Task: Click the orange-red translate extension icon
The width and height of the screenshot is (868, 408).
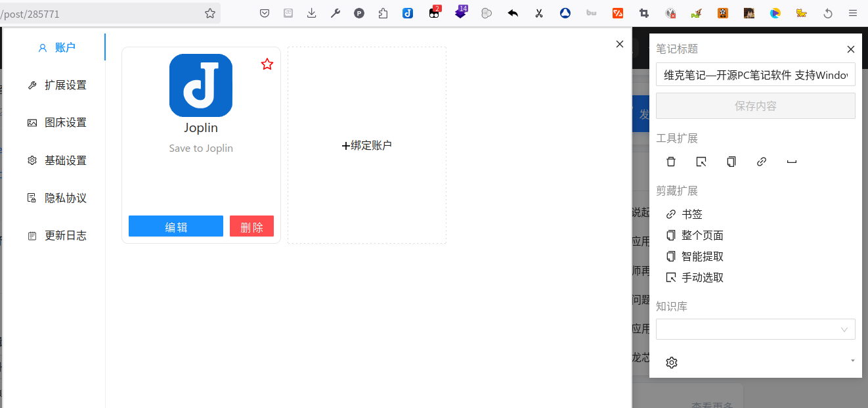Action: [618, 13]
